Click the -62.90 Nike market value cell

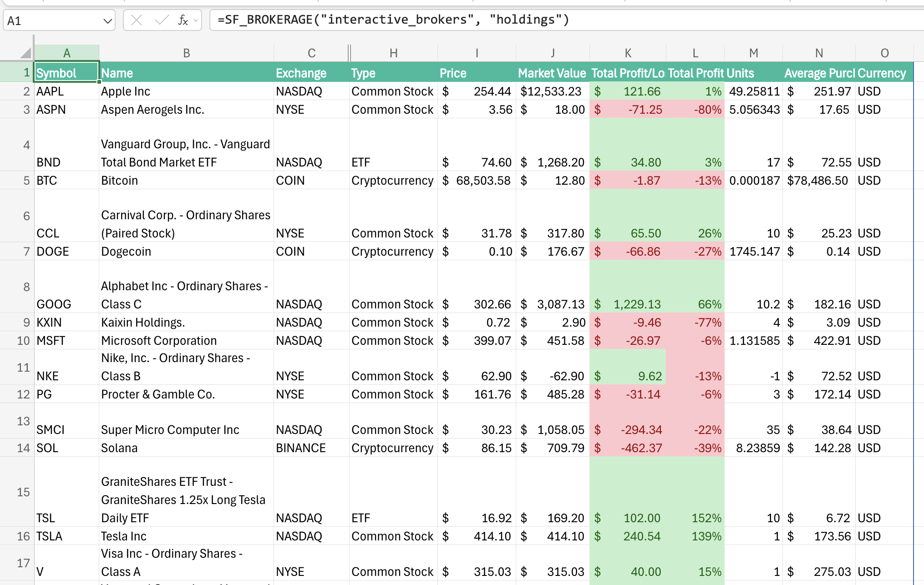coord(553,367)
